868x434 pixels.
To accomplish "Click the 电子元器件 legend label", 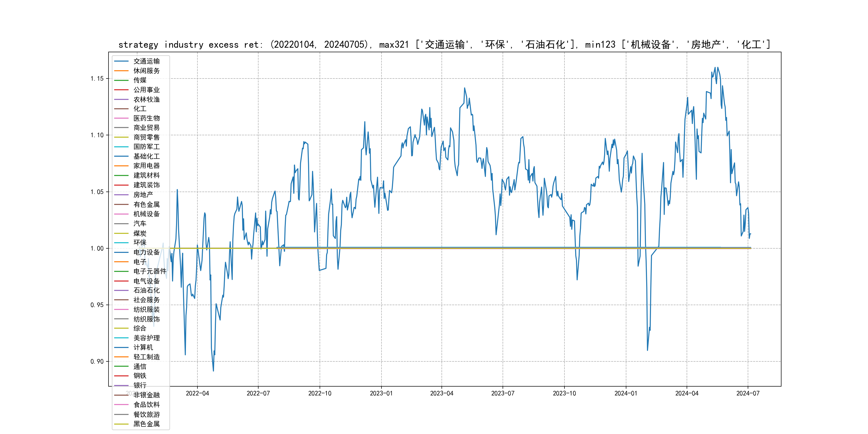I will coord(149,271).
